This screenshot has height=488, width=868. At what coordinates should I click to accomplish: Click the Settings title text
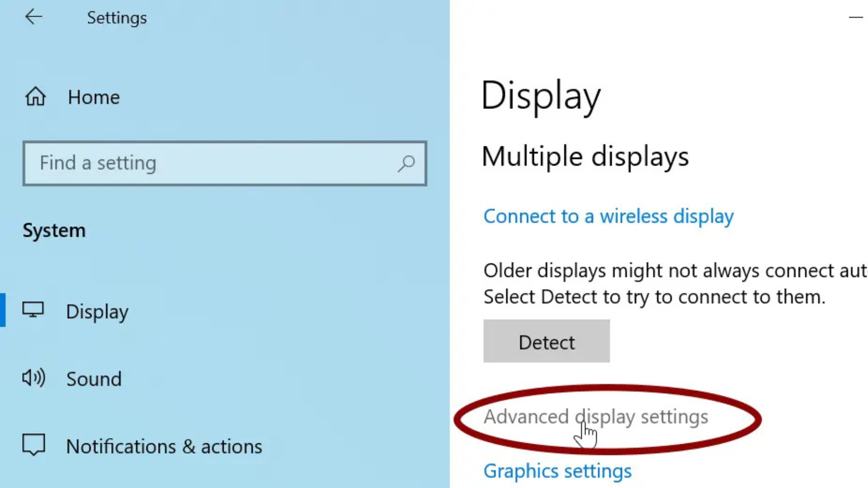117,18
